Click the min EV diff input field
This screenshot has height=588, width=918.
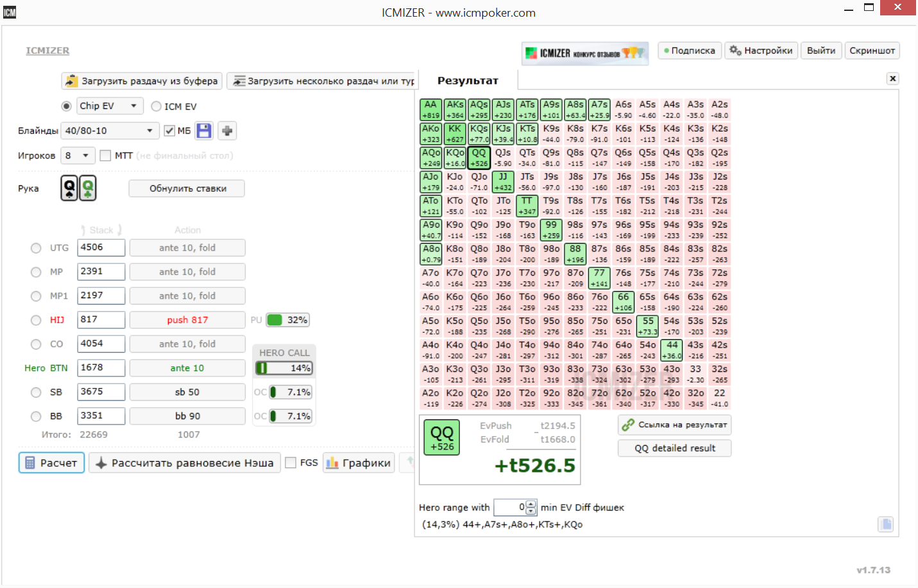(510, 507)
